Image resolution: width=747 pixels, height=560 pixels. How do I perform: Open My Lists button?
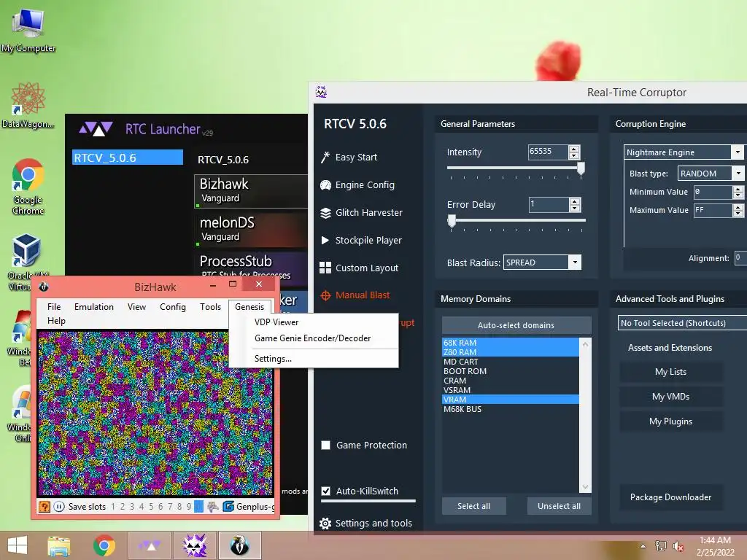(671, 372)
